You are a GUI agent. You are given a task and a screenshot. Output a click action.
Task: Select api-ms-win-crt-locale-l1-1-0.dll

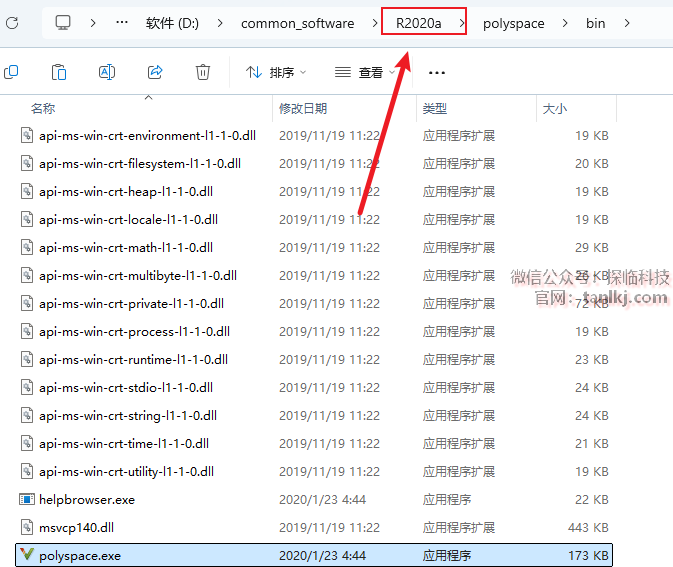pos(128,219)
